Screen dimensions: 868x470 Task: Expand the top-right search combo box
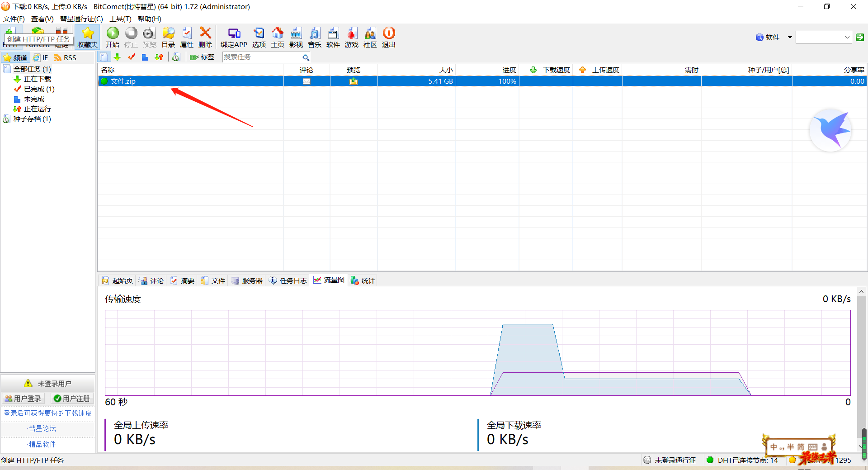coord(847,37)
